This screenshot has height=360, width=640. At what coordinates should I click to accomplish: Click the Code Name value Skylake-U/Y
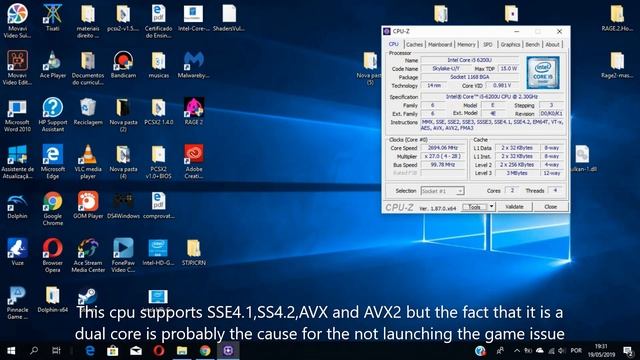pos(446,69)
